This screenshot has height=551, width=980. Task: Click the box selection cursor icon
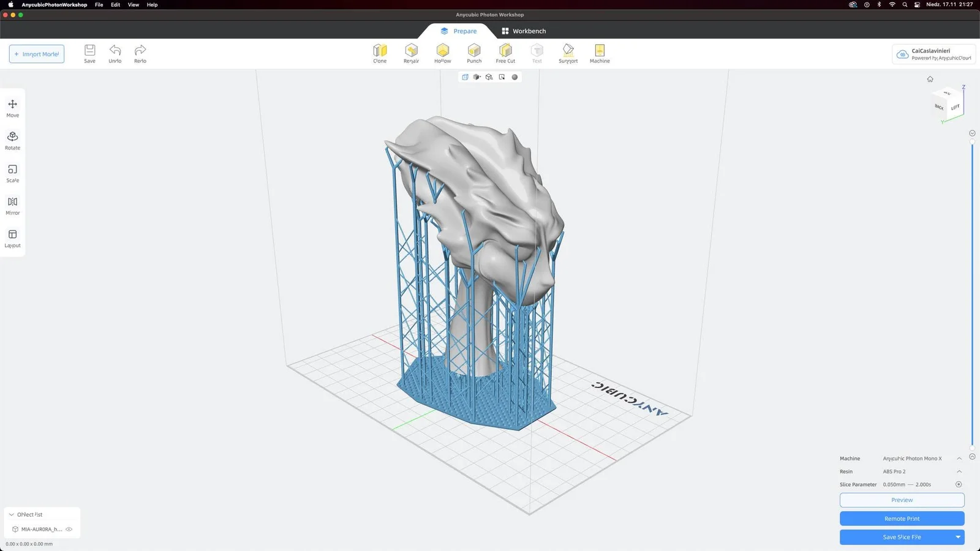click(502, 77)
